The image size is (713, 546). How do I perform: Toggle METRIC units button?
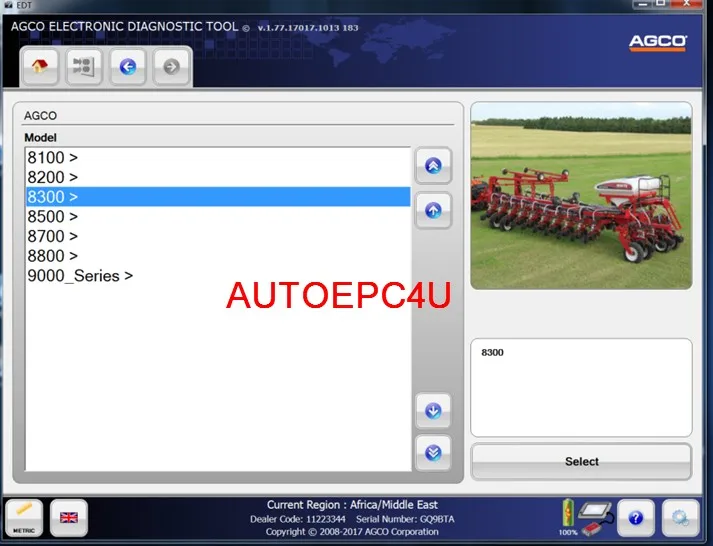pos(24,518)
